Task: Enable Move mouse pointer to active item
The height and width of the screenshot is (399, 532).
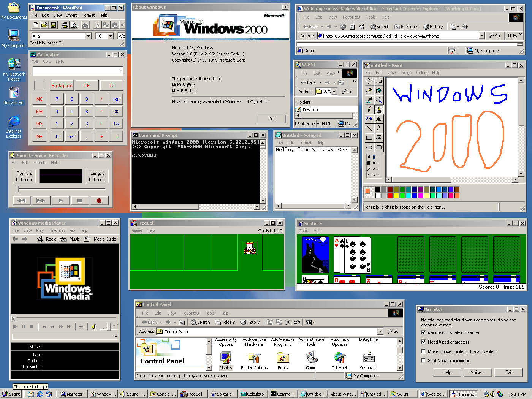Action: pos(423,351)
